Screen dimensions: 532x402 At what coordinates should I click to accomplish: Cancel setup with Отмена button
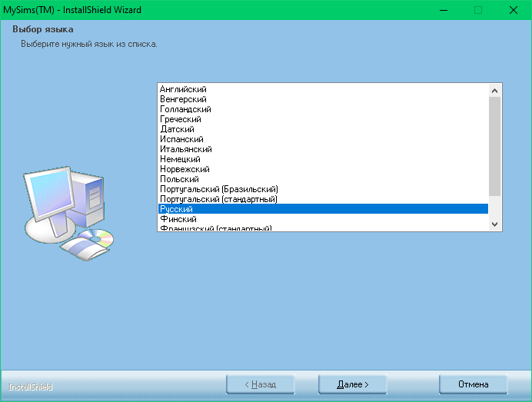pyautogui.click(x=474, y=384)
